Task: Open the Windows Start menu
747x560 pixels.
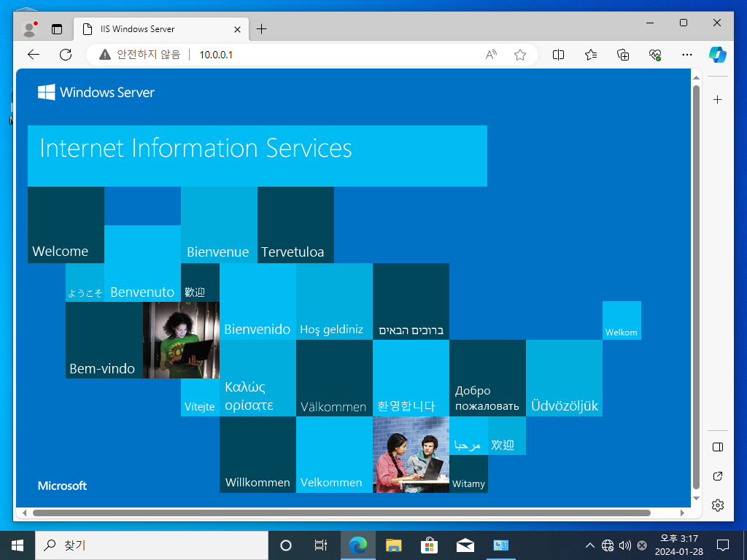Action: pyautogui.click(x=18, y=545)
